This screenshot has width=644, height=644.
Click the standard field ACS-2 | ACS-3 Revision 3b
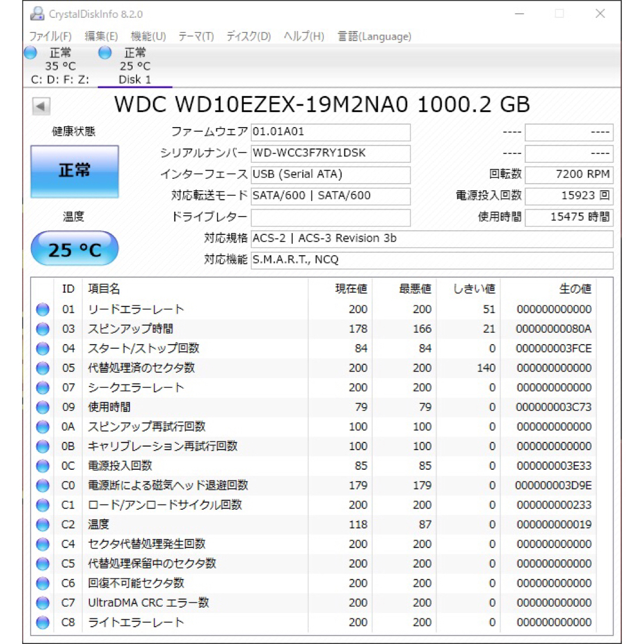[432, 239]
